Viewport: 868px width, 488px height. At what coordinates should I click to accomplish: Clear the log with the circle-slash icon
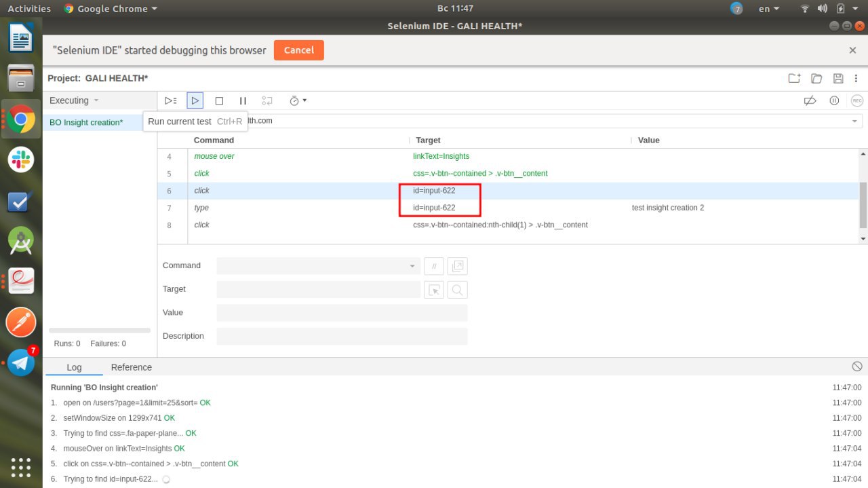[857, 367]
